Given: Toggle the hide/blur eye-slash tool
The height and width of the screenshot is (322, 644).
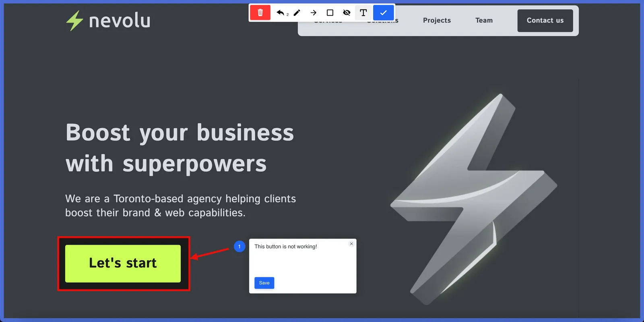Looking at the screenshot, I should click(347, 13).
